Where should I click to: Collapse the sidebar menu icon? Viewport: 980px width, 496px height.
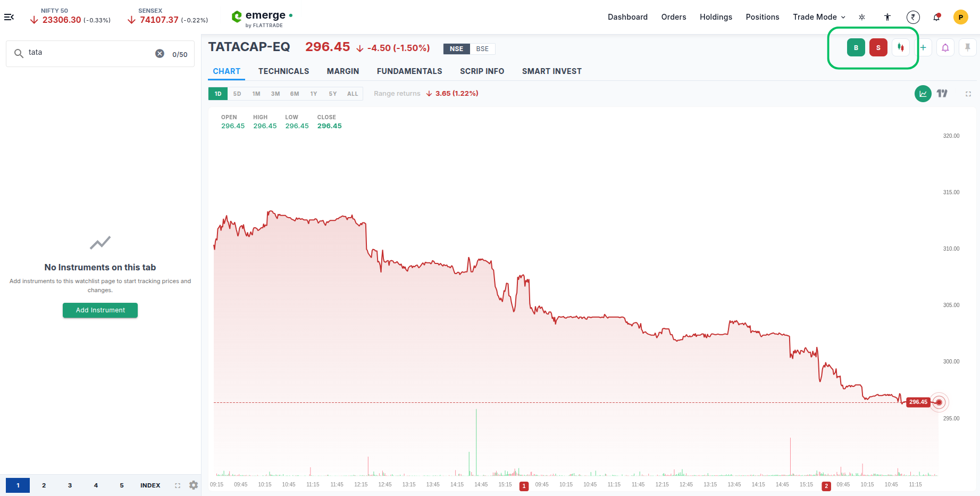point(9,17)
